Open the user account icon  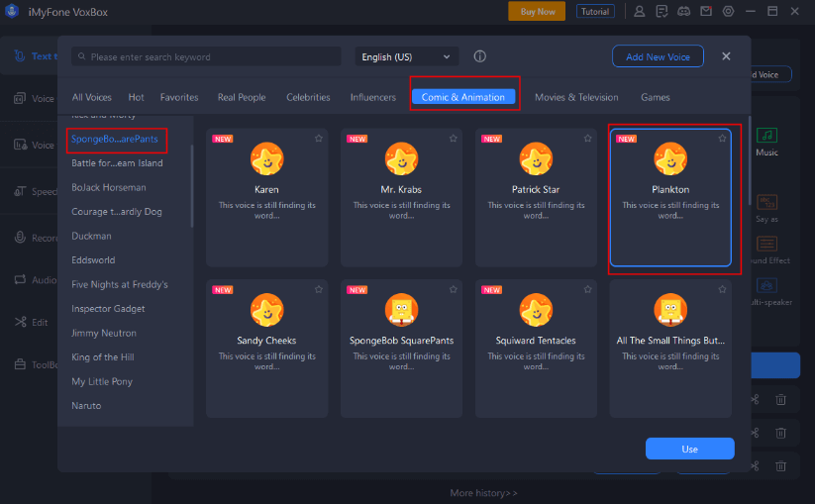640,12
